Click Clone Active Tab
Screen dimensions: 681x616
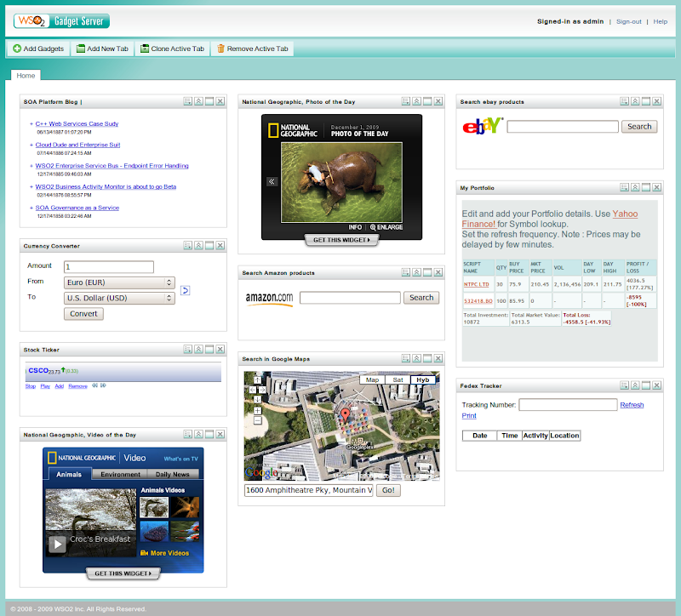(173, 48)
